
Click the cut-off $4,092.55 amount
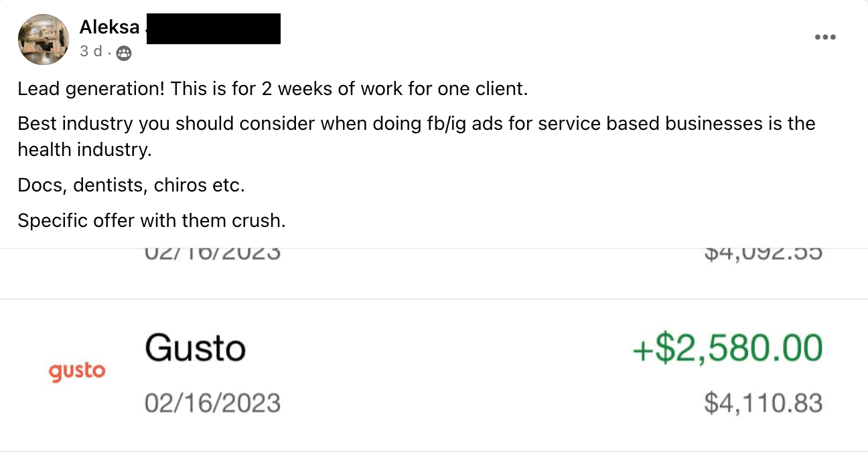point(764,254)
